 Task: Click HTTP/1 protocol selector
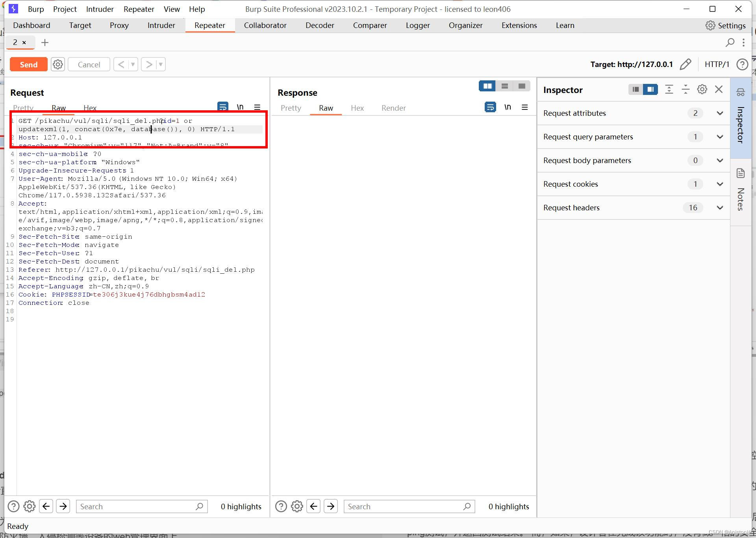pyautogui.click(x=717, y=64)
